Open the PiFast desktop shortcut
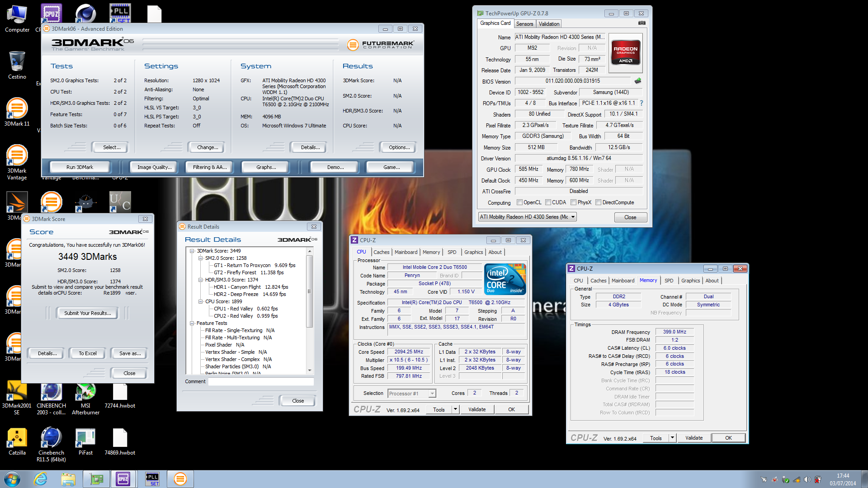The image size is (868, 488). [85, 442]
